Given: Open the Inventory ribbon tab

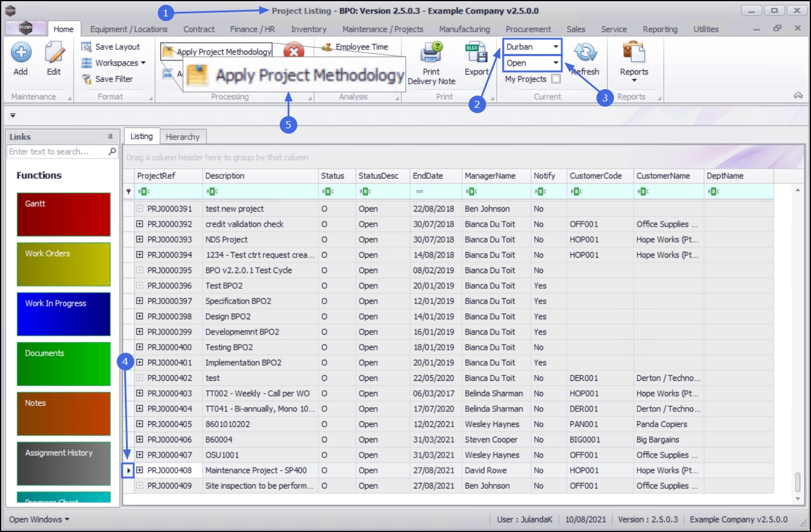Looking at the screenshot, I should tap(308, 29).
